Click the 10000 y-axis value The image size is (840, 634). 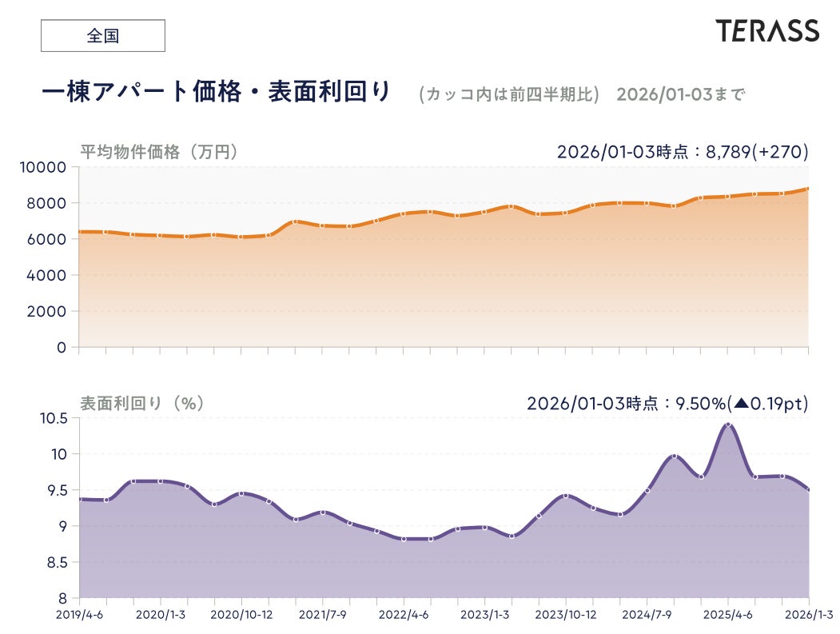pyautogui.click(x=45, y=167)
